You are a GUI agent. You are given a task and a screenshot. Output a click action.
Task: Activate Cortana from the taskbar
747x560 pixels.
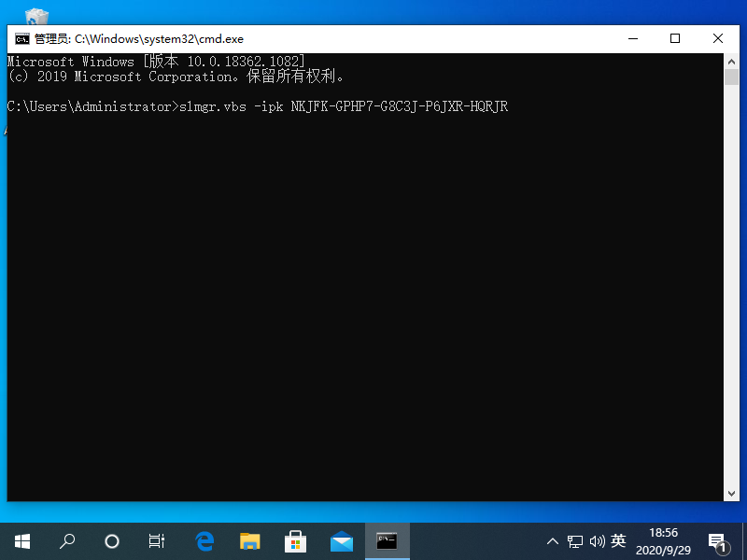[x=111, y=541]
